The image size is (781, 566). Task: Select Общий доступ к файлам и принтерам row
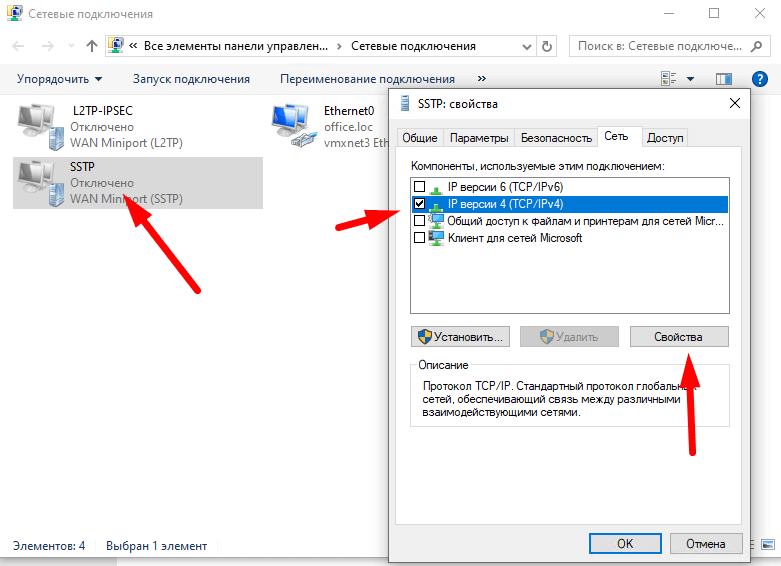point(570,221)
